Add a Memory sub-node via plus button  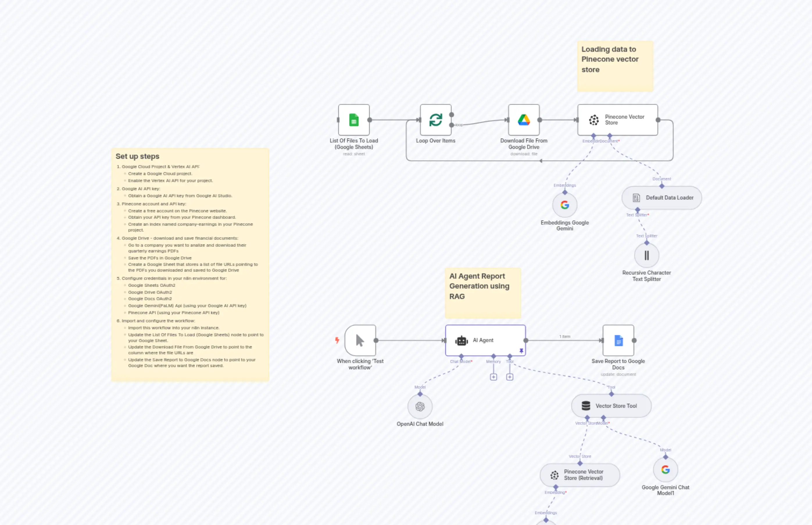493,377
